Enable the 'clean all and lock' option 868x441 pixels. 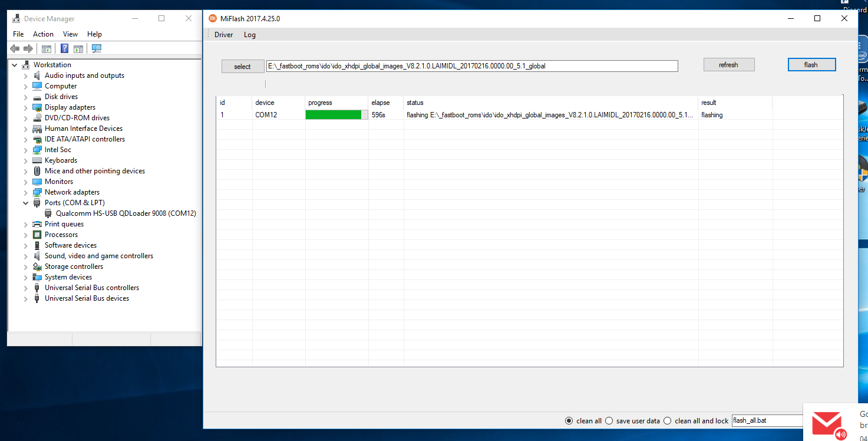(668, 421)
